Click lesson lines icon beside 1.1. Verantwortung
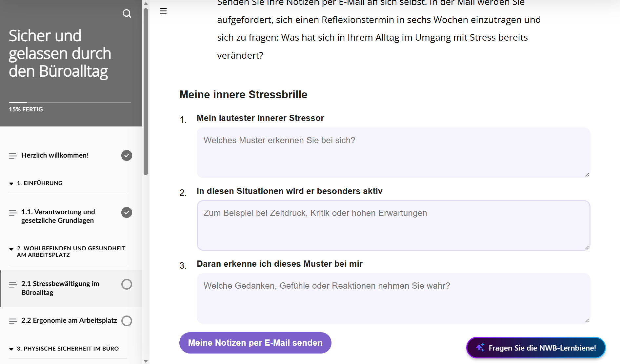The image size is (620, 364). pyautogui.click(x=13, y=213)
